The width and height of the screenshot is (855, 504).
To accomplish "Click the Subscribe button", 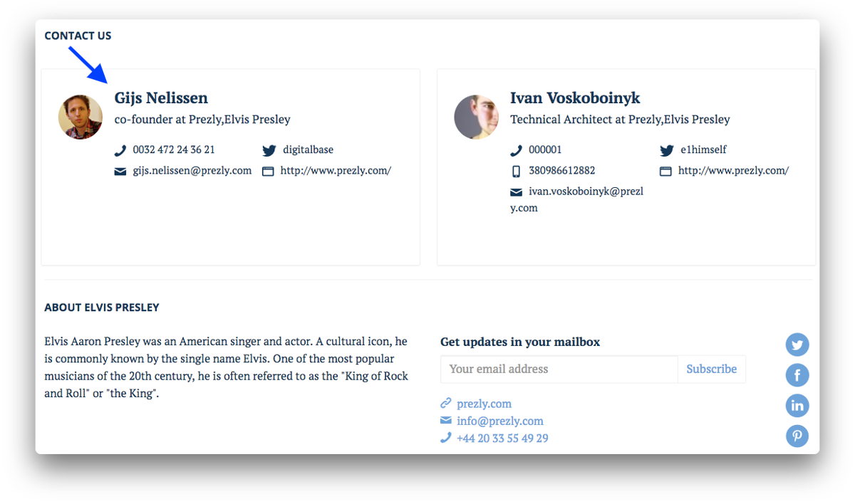I will click(711, 369).
